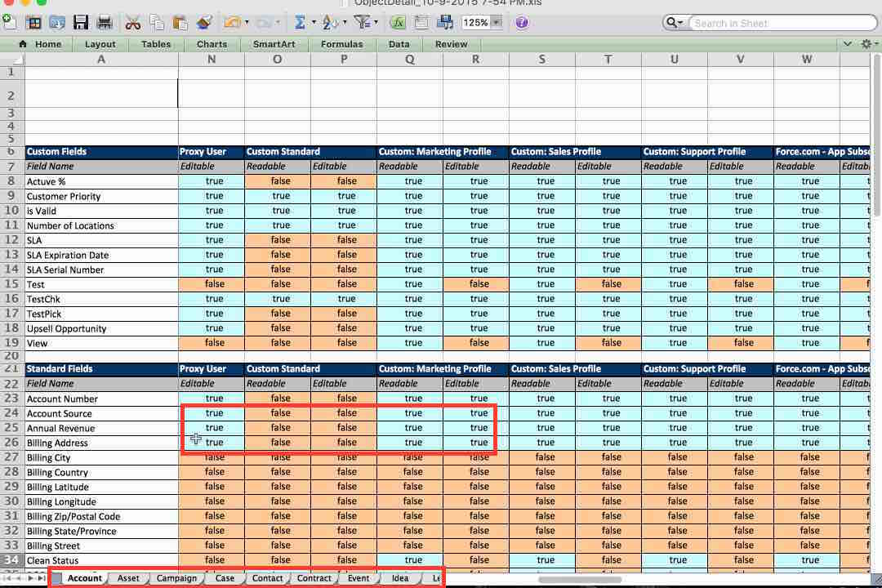
Task: Switch to the Formulas ribbon tab
Action: point(342,44)
